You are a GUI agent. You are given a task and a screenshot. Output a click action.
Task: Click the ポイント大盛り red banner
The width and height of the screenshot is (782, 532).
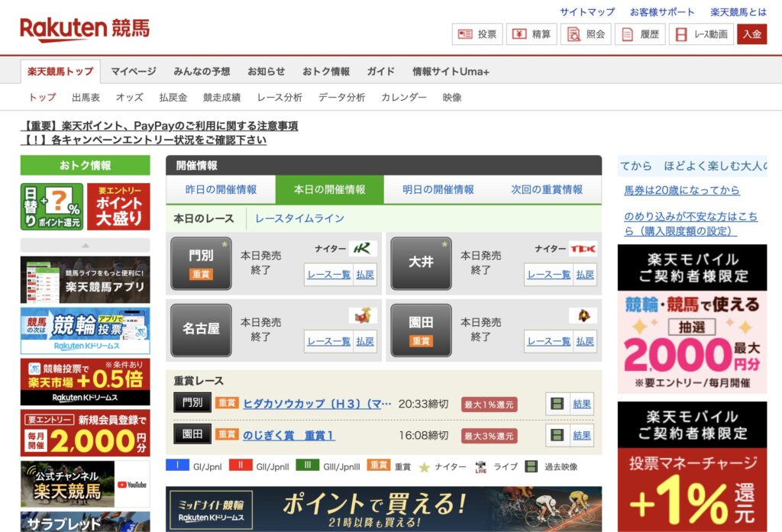coord(118,207)
